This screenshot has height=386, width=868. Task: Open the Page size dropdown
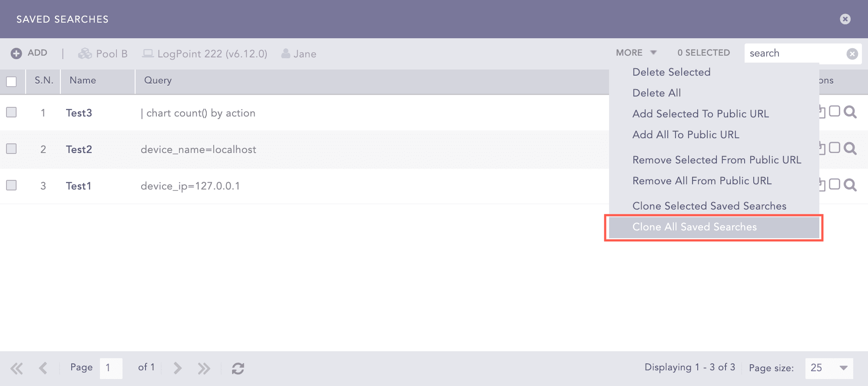[x=843, y=368]
